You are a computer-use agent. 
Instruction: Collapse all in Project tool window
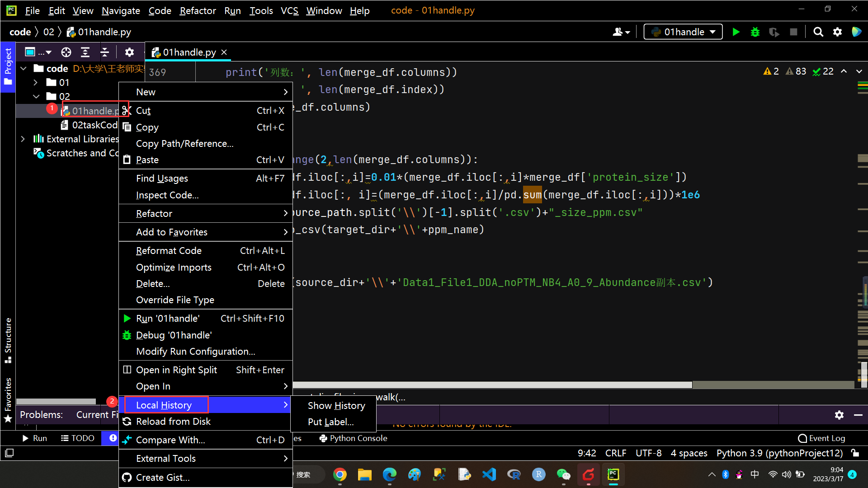[104, 52]
